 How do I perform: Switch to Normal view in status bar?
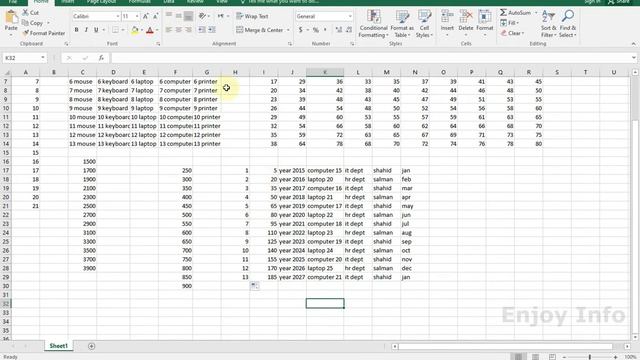pyautogui.click(x=518, y=357)
